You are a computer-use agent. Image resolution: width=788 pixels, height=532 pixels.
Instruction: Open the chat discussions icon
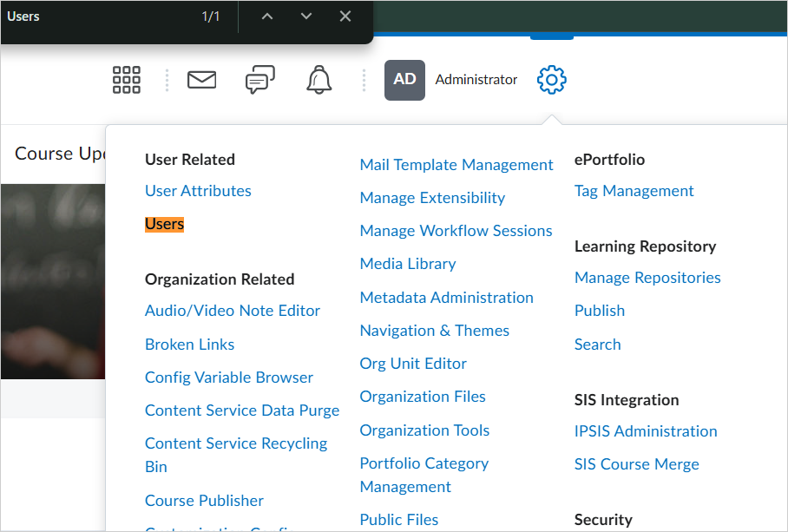(259, 79)
